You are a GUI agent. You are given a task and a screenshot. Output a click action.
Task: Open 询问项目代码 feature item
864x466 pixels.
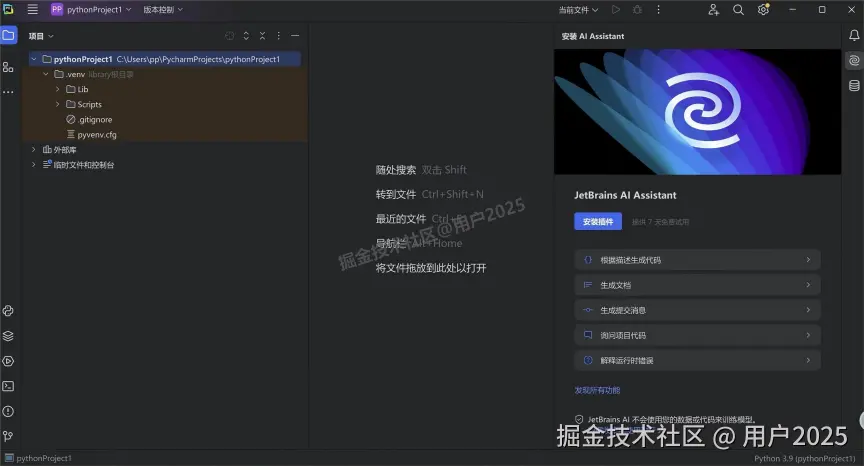tap(698, 335)
